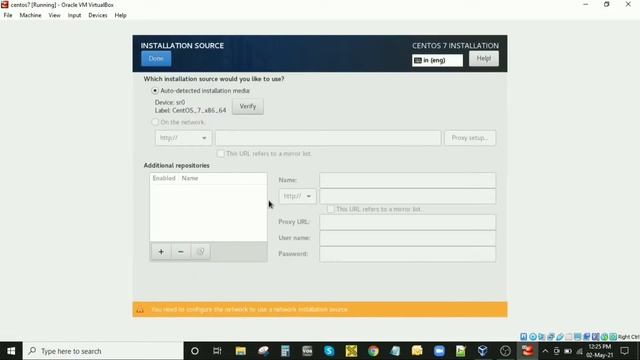The height and width of the screenshot is (360, 640).
Task: Click the revert repository icon button
Action: pyautogui.click(x=200, y=251)
